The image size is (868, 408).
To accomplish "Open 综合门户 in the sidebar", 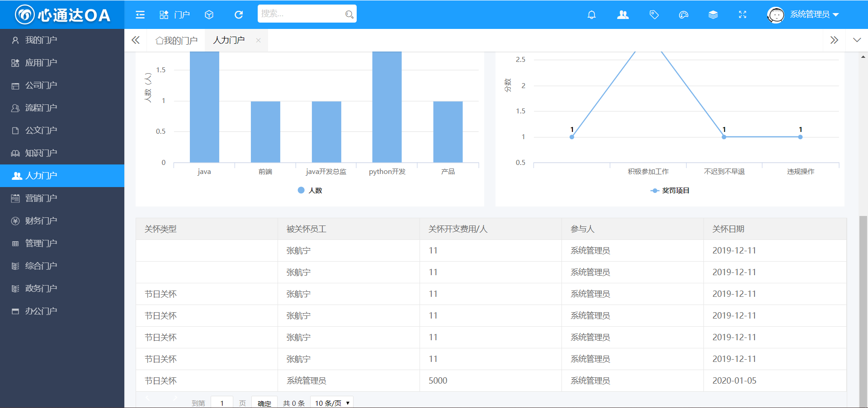I will pos(62,266).
